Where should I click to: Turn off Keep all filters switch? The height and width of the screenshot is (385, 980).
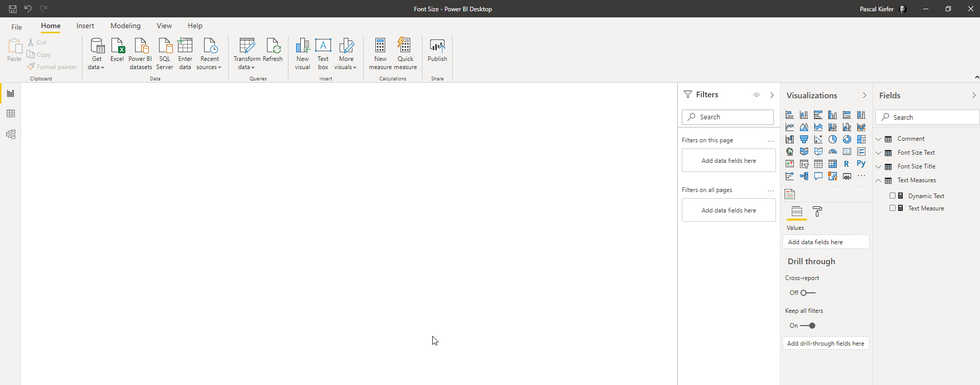click(808, 326)
